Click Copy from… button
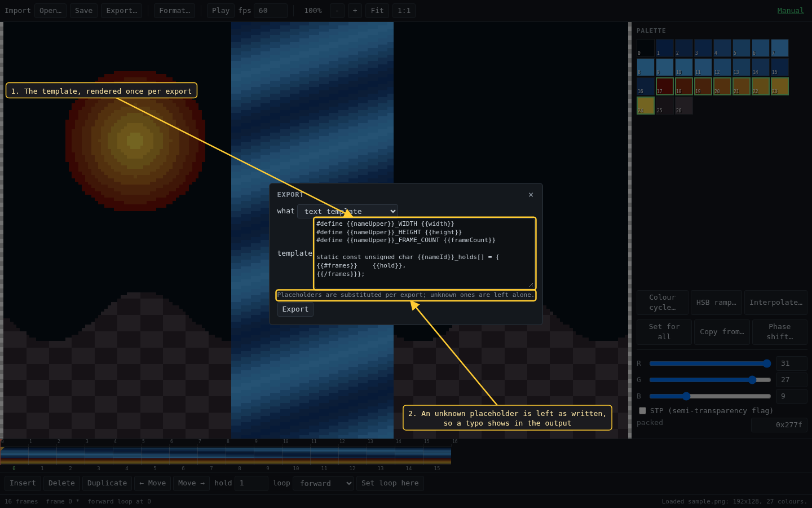812x508 pixels. click(722, 332)
